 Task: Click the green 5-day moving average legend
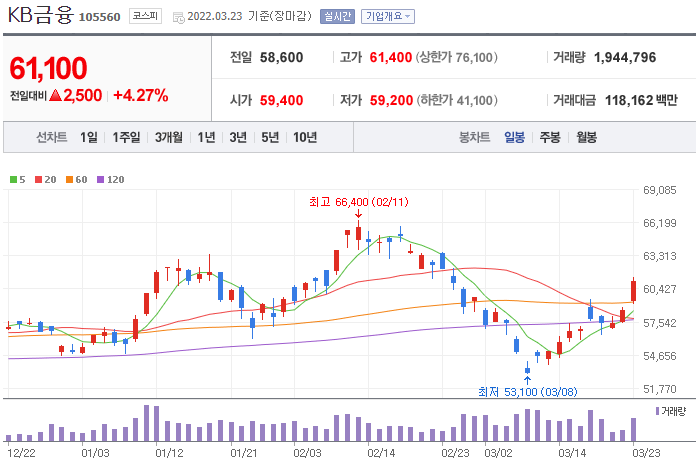(x=18, y=179)
